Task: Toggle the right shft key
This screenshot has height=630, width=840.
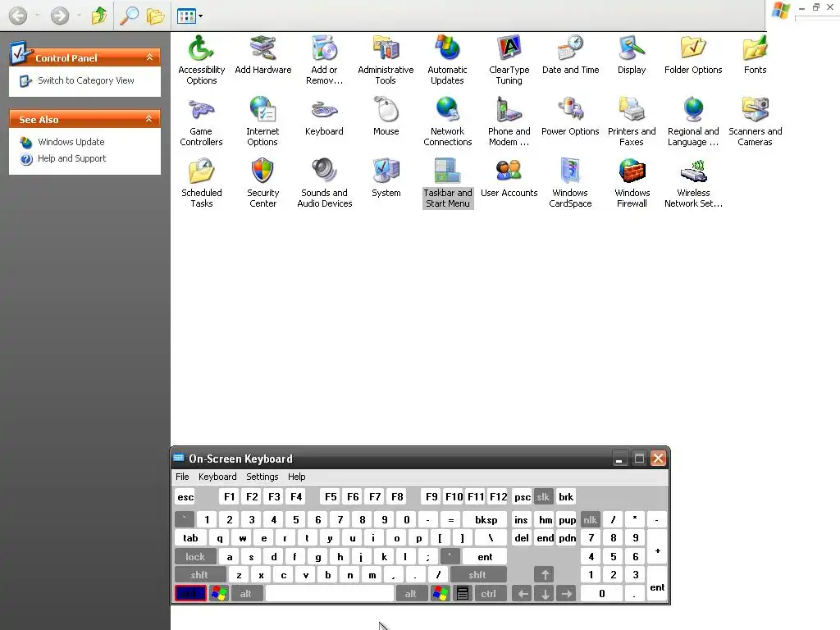Action: (477, 575)
